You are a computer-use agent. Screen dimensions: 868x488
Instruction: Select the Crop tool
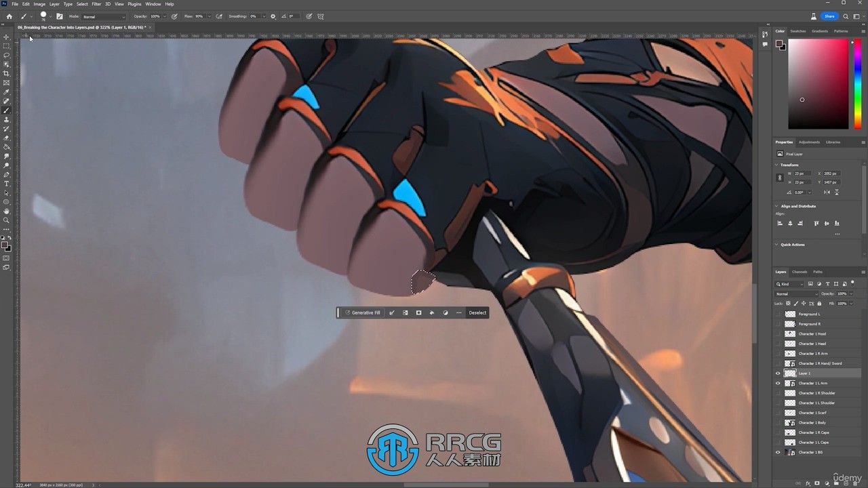pyautogui.click(x=7, y=73)
